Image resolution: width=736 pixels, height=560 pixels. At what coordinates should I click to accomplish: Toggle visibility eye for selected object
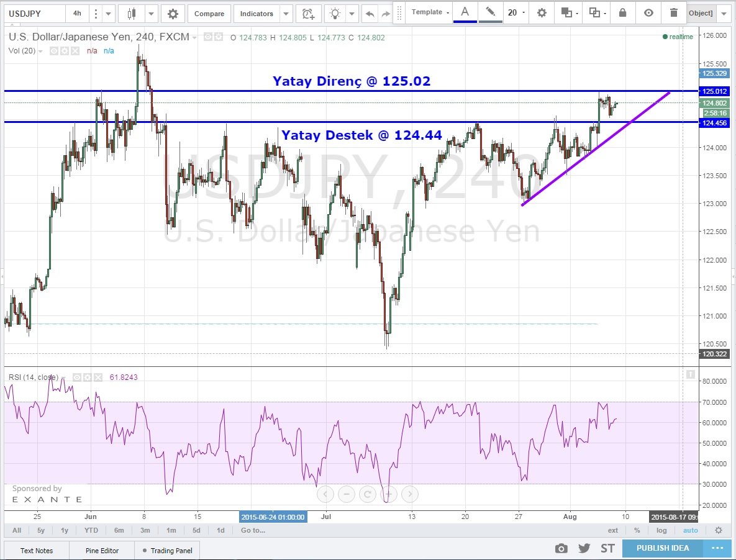648,12
